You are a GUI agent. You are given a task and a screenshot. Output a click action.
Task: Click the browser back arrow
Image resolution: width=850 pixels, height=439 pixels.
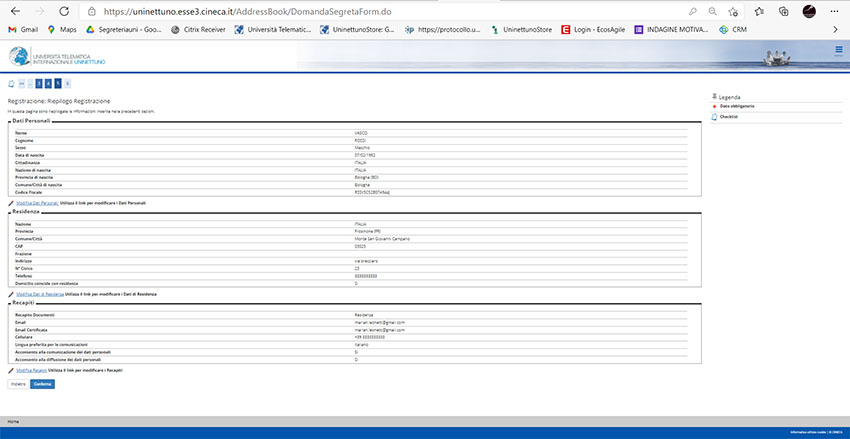15,11
